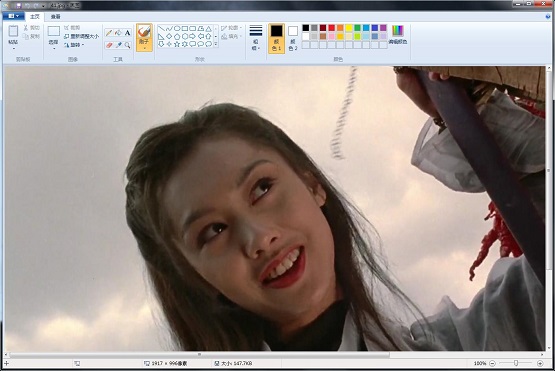
Task: Switch to the Home ribbon tab
Action: pyautogui.click(x=35, y=17)
